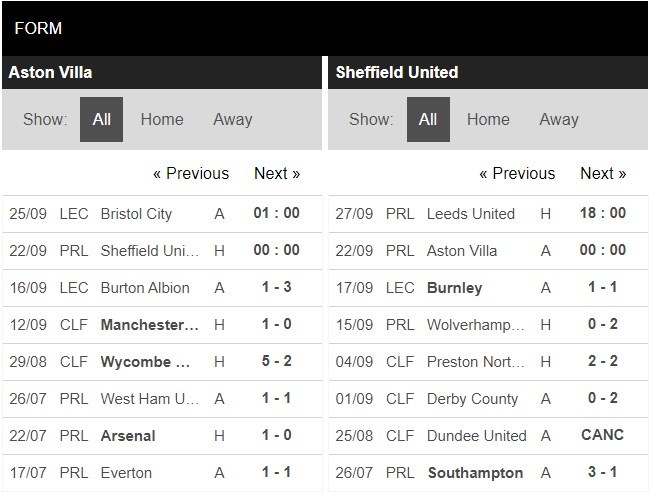Show Aston Villa Away matches
The height and width of the screenshot is (499, 652).
(232, 119)
